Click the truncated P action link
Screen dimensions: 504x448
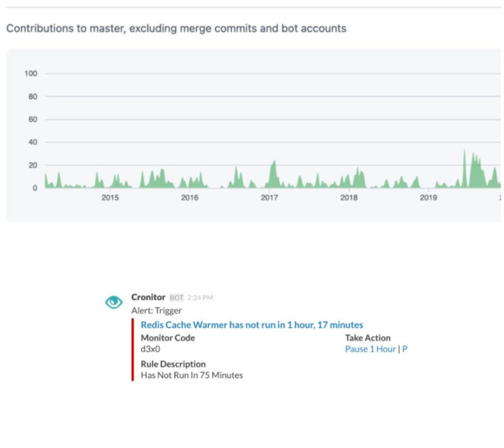pyautogui.click(x=404, y=349)
